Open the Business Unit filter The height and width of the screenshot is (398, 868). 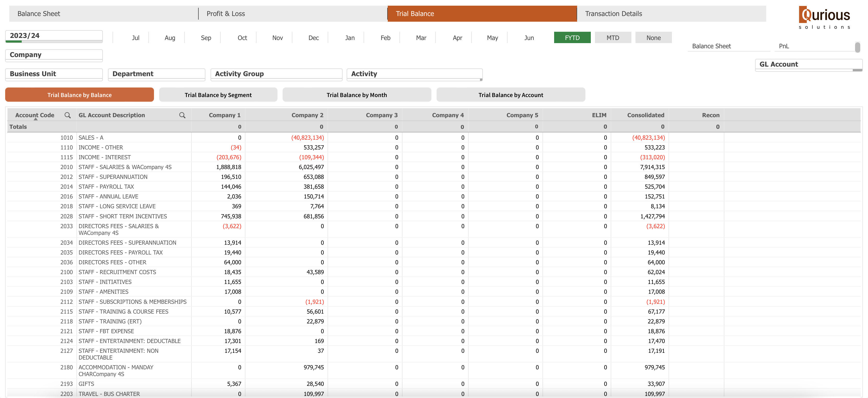click(x=54, y=74)
